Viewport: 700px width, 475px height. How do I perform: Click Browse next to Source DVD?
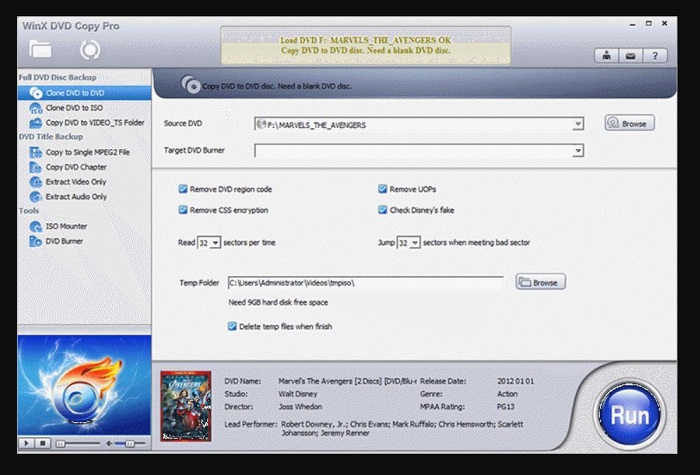pos(630,124)
